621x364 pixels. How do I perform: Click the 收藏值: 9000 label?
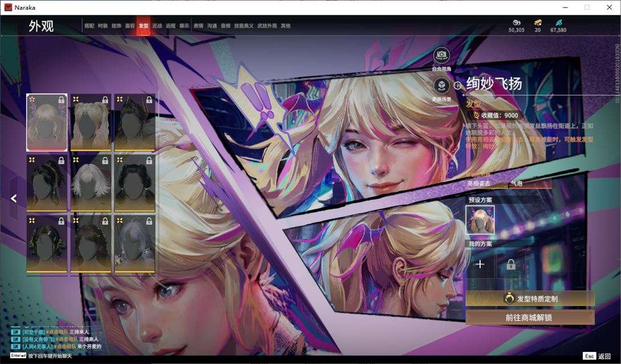[500, 115]
